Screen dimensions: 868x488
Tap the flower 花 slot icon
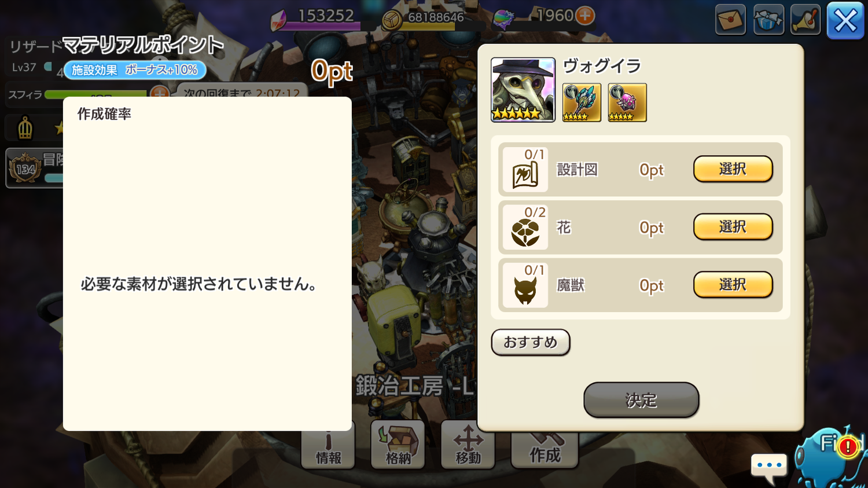(525, 228)
